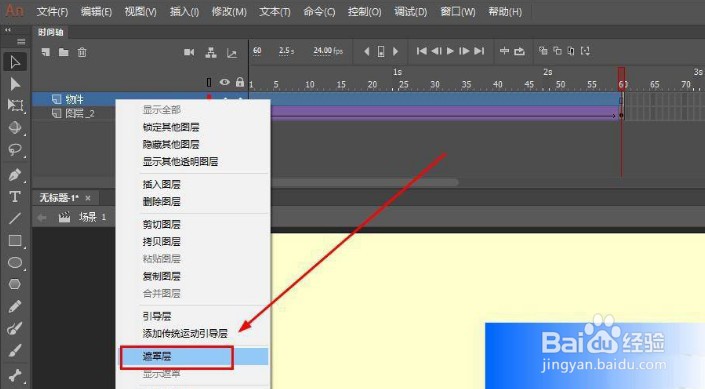Select the Rectangle tool

pos(15,241)
